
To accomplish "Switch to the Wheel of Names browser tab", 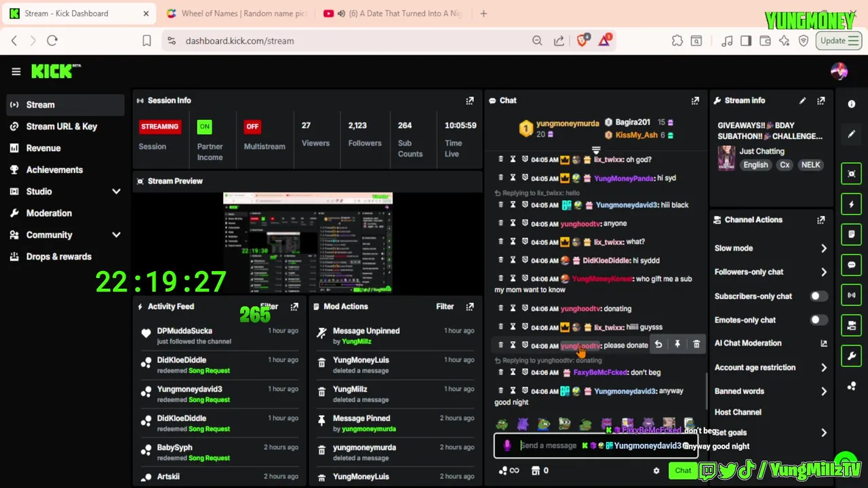I will point(237,14).
